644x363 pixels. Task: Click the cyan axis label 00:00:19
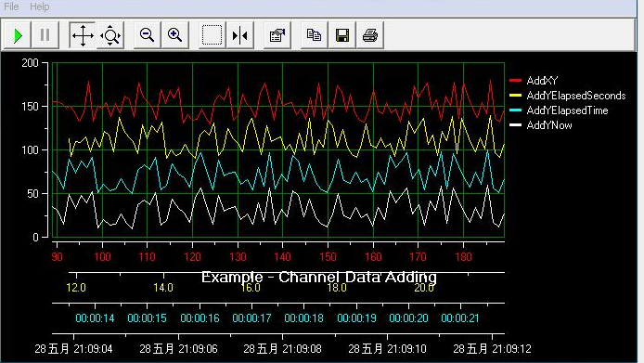point(356,318)
